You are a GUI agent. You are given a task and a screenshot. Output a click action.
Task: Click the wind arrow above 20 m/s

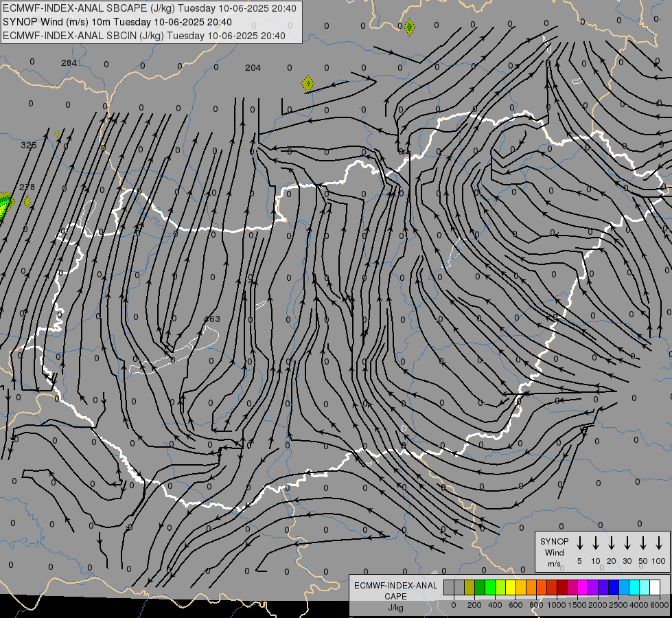611,543
